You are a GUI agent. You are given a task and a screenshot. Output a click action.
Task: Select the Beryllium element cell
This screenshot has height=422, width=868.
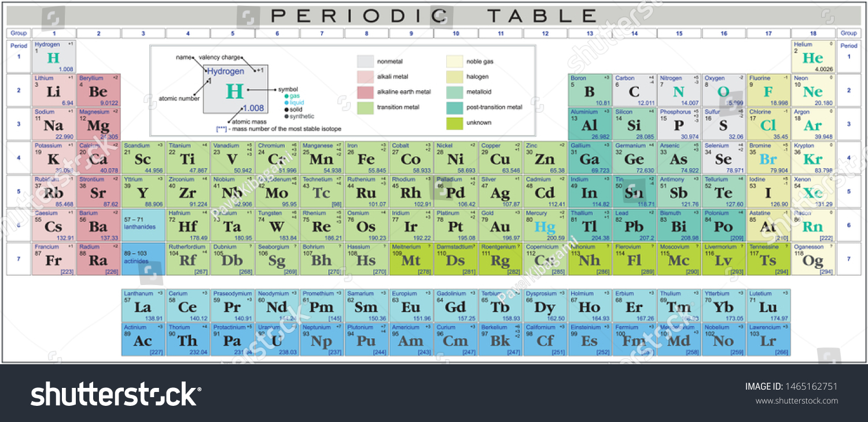pos(98,90)
